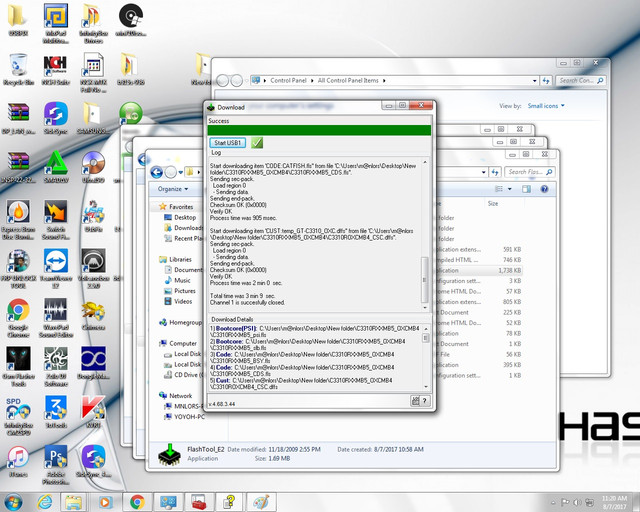Screen dimensions: 640x512
Task: Click the Download Details scrollbar thumb
Action: click(x=426, y=338)
